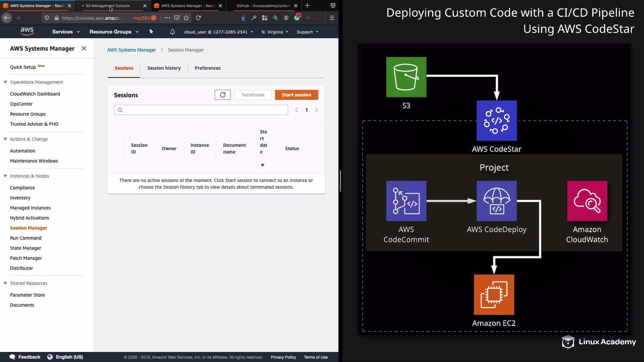Open the N. Virginia region dropdown
The height and width of the screenshot is (362, 644).
tap(275, 32)
